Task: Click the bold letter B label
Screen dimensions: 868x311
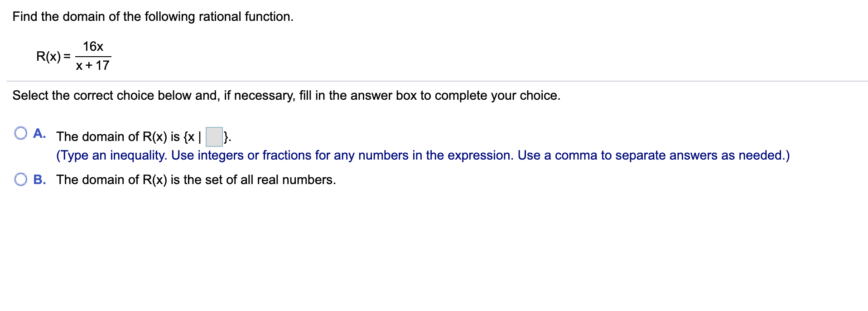Action: (39, 180)
